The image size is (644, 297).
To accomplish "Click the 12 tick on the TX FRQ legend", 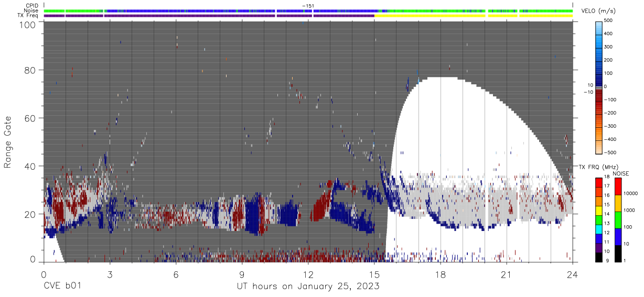I will click(x=607, y=233).
